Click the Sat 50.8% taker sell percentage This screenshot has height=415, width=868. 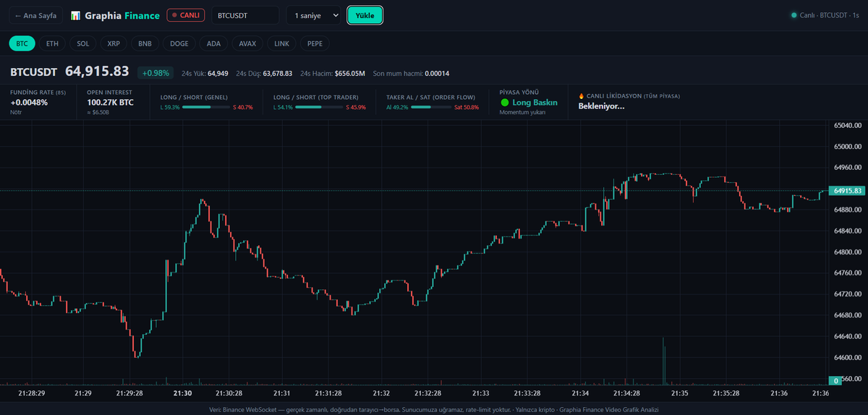click(x=467, y=107)
